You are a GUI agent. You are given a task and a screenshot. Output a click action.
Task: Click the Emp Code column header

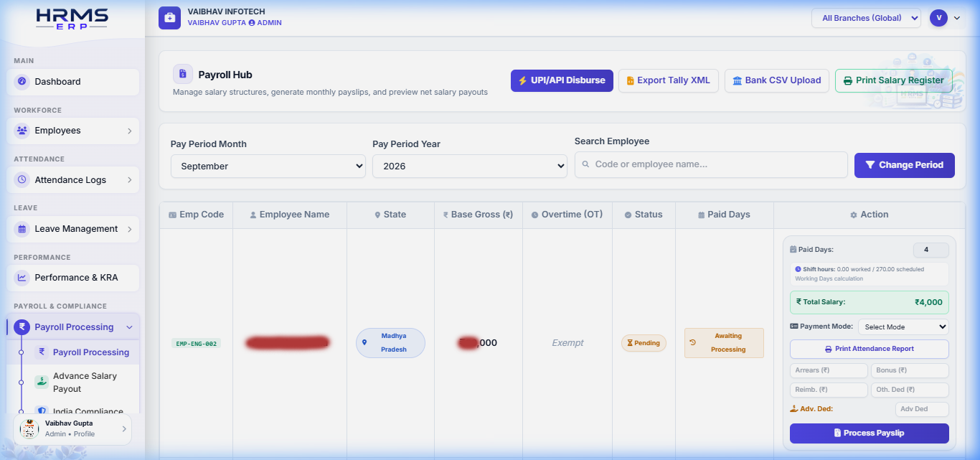pyautogui.click(x=196, y=215)
